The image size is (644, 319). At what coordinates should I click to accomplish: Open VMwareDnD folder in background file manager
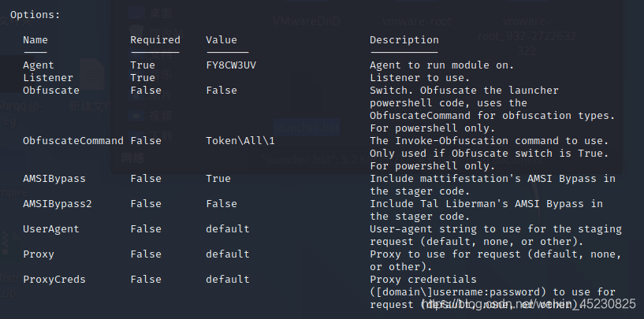pyautogui.click(x=307, y=21)
